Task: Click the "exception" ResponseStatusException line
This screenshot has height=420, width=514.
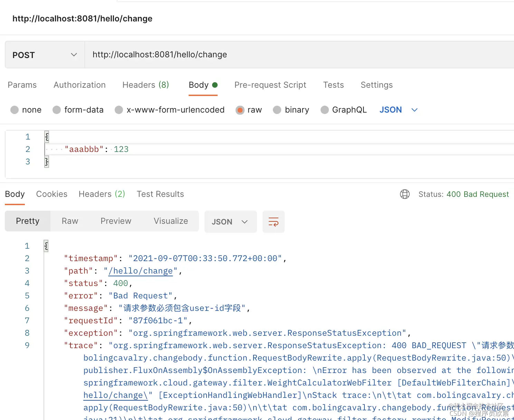Action: pos(237,333)
